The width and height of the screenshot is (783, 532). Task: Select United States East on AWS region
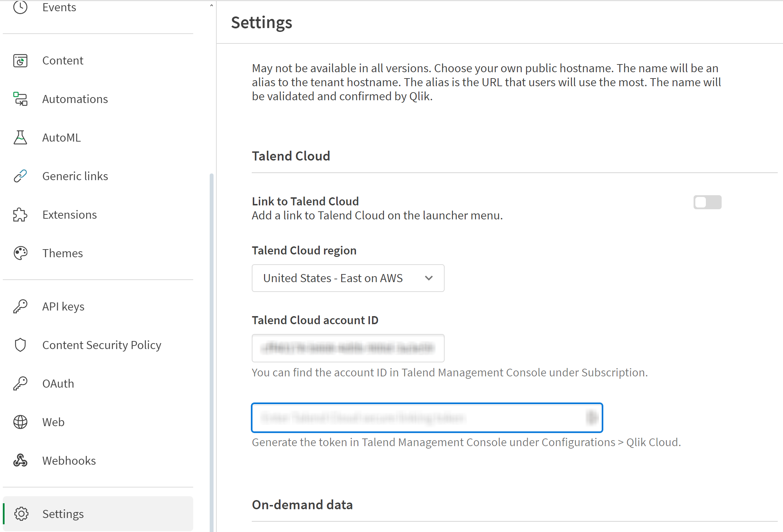point(348,278)
